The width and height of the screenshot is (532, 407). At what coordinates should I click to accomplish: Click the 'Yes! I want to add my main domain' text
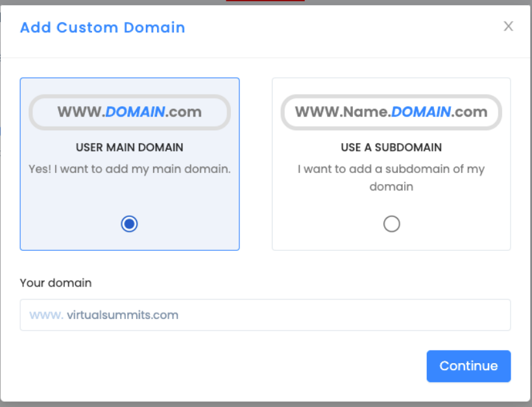(x=130, y=169)
